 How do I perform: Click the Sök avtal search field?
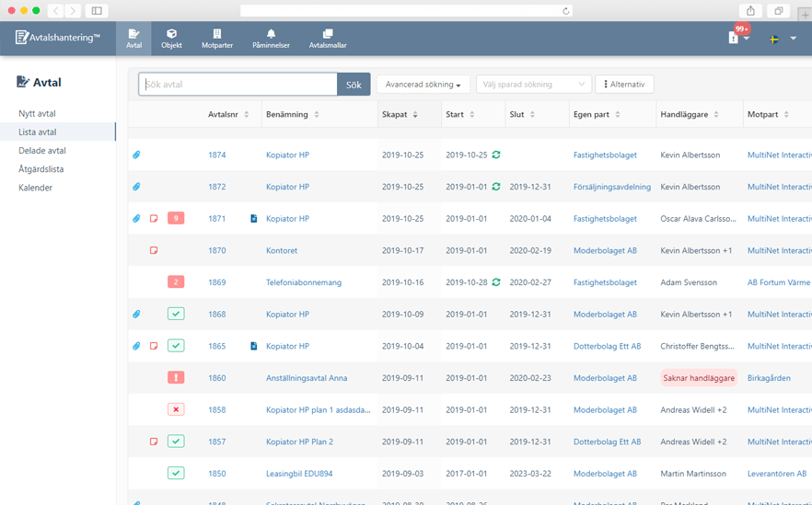click(238, 85)
